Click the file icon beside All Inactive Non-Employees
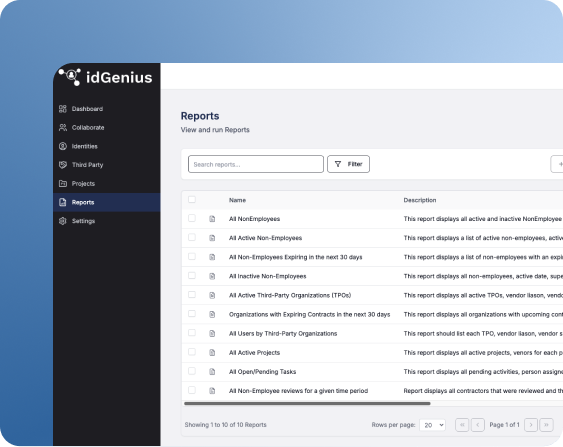The width and height of the screenshot is (563, 447). tap(212, 276)
